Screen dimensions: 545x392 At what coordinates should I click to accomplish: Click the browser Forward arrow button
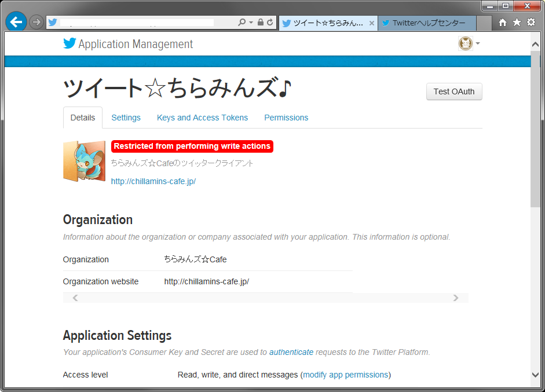coord(36,22)
